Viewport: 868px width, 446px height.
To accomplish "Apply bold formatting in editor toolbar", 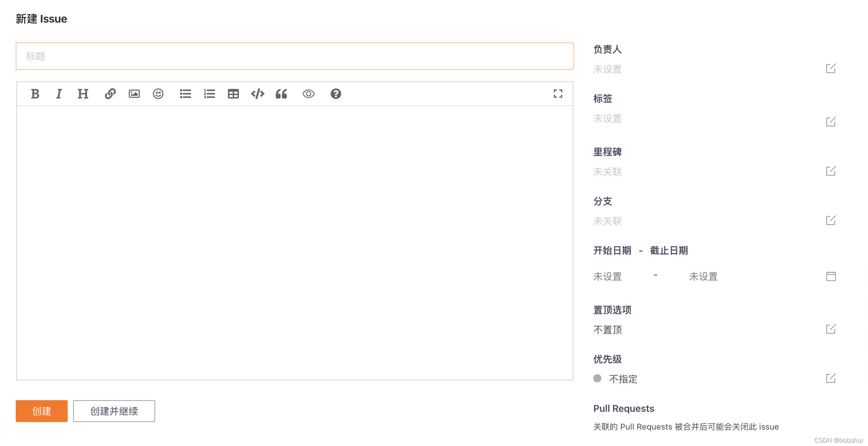I will [35, 94].
